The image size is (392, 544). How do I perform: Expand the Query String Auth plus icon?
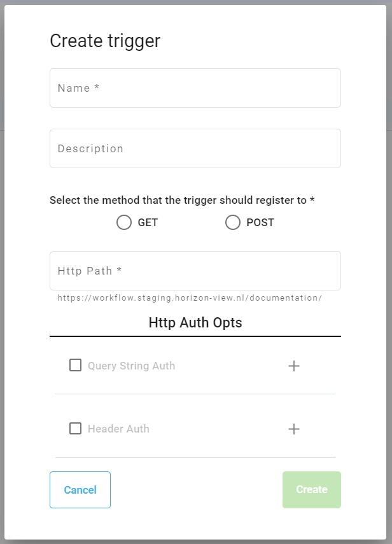(x=293, y=366)
